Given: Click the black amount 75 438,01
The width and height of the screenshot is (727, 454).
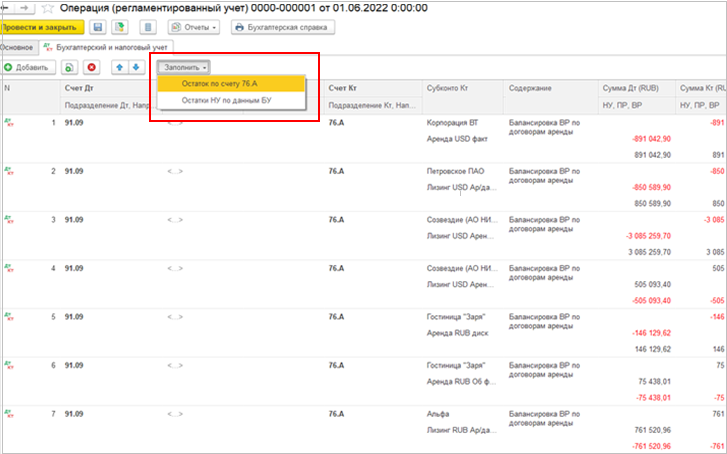Looking at the screenshot, I should click(x=654, y=382).
